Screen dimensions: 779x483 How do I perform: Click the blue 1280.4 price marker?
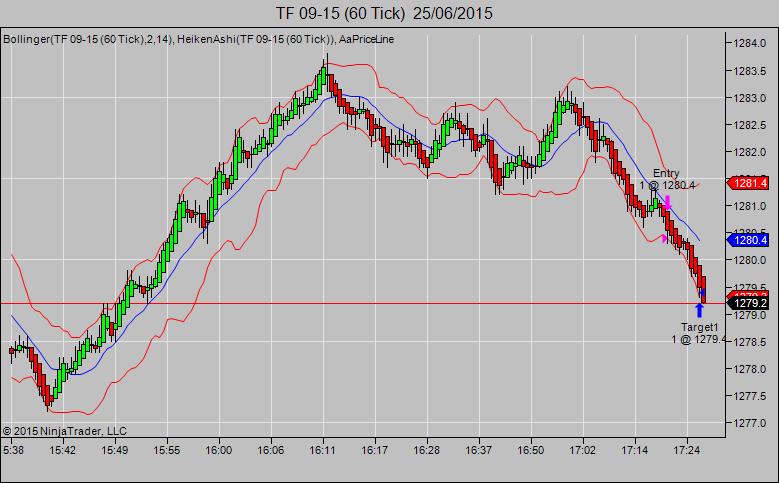748,241
